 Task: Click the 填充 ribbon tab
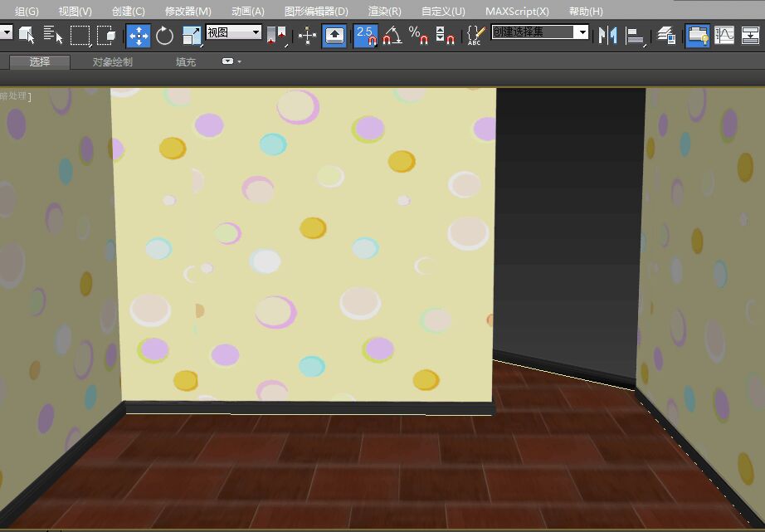click(x=186, y=62)
